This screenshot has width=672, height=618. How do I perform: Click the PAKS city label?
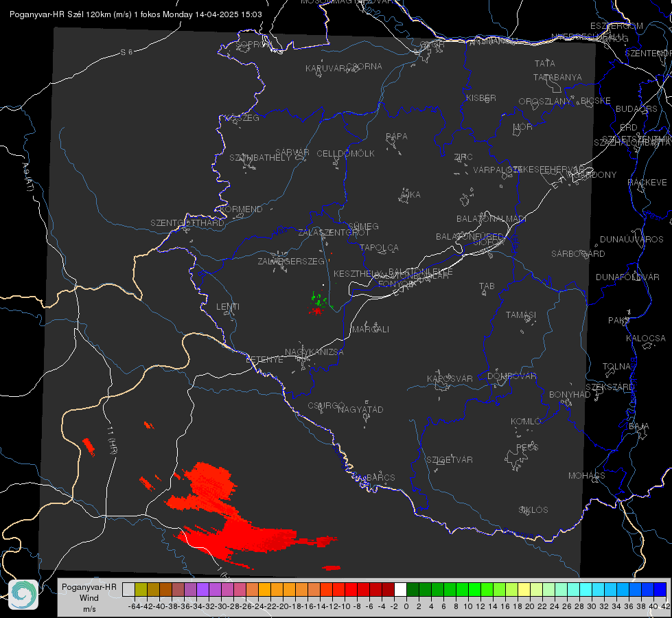coord(619,321)
